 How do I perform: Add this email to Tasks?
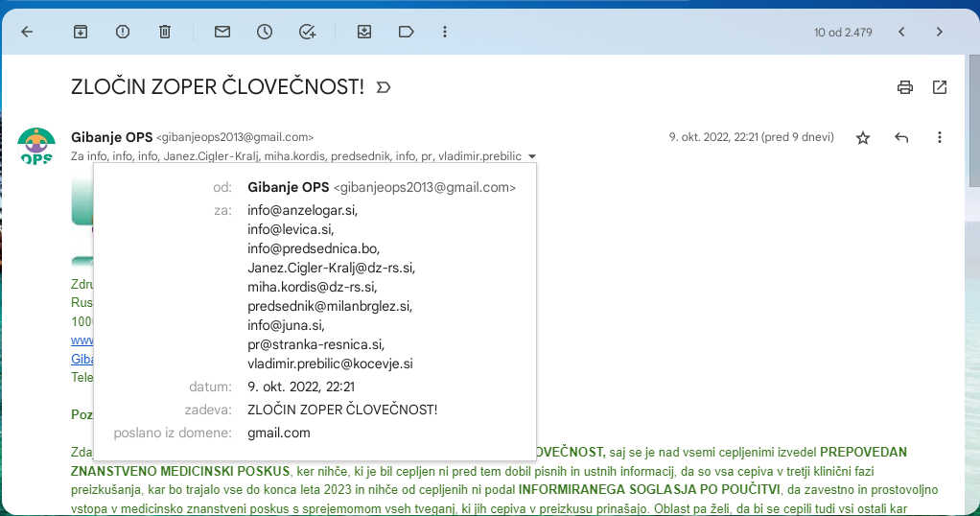(x=307, y=32)
